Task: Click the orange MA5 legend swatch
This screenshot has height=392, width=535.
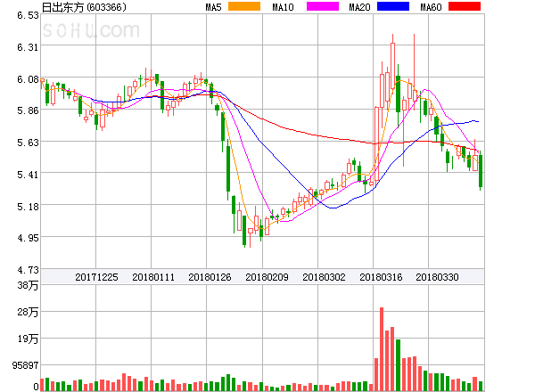Action: tap(244, 6)
